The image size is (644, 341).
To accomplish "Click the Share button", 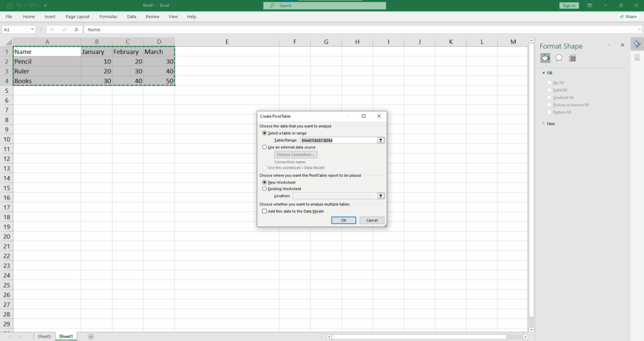I will 628,17.
